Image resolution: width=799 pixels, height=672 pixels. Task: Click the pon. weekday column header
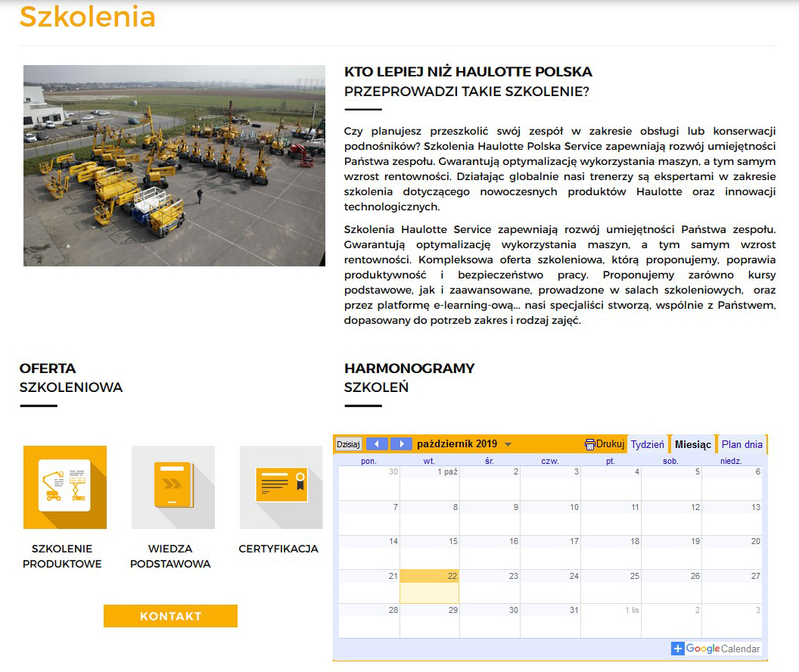coord(369,461)
